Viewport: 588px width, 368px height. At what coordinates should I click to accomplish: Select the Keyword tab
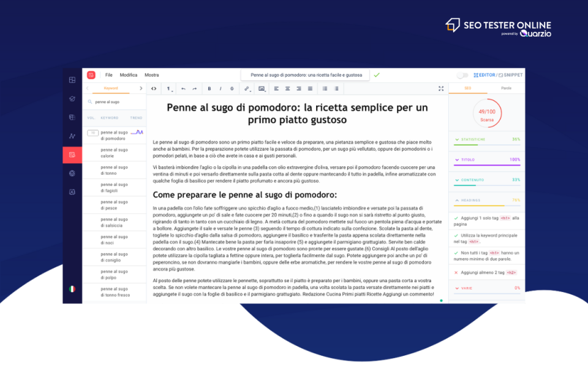[x=111, y=88]
